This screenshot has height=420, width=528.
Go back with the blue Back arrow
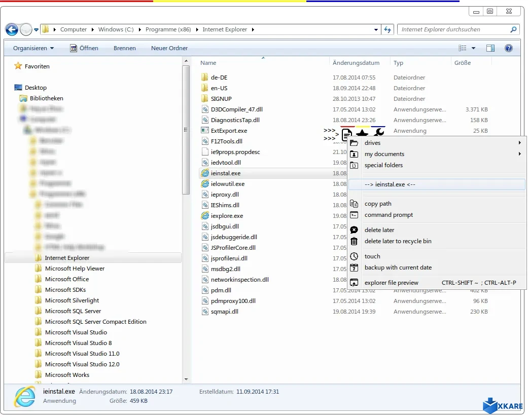click(12, 29)
